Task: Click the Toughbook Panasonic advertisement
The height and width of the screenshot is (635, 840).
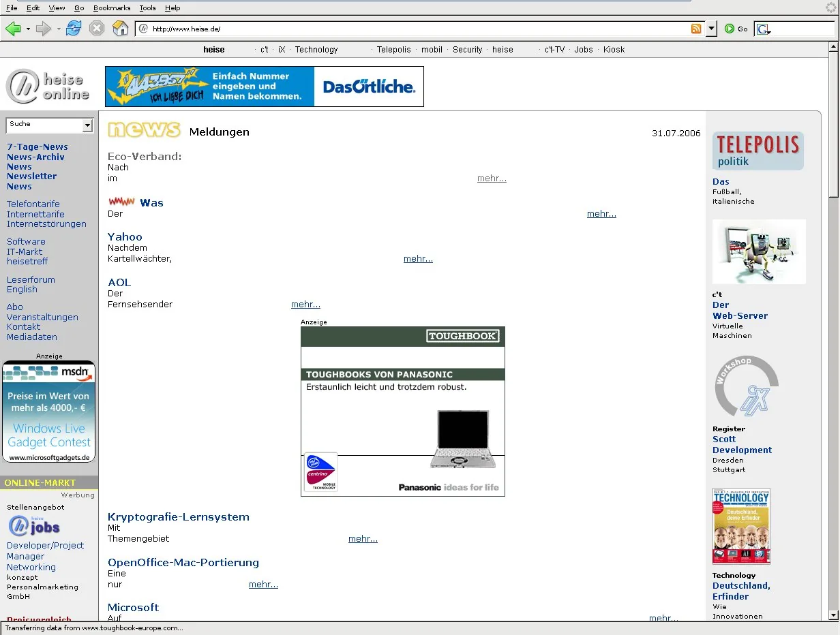Action: pyautogui.click(x=403, y=412)
